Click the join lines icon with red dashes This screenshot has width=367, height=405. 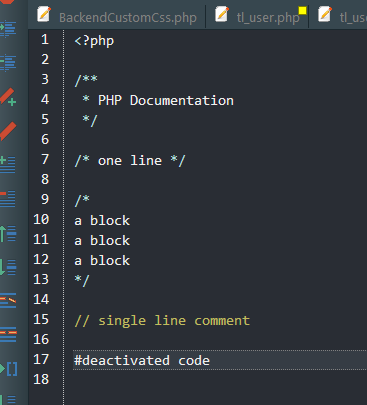pos(8,334)
